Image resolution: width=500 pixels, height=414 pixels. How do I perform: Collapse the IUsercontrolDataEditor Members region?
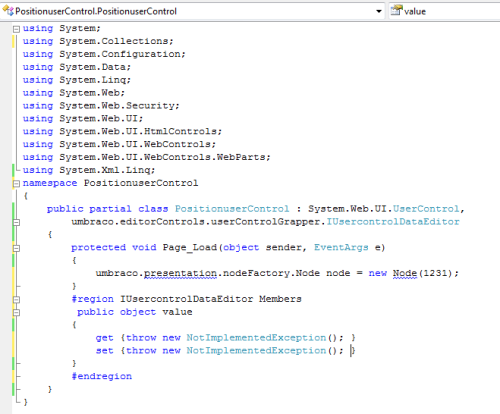click(x=16, y=299)
